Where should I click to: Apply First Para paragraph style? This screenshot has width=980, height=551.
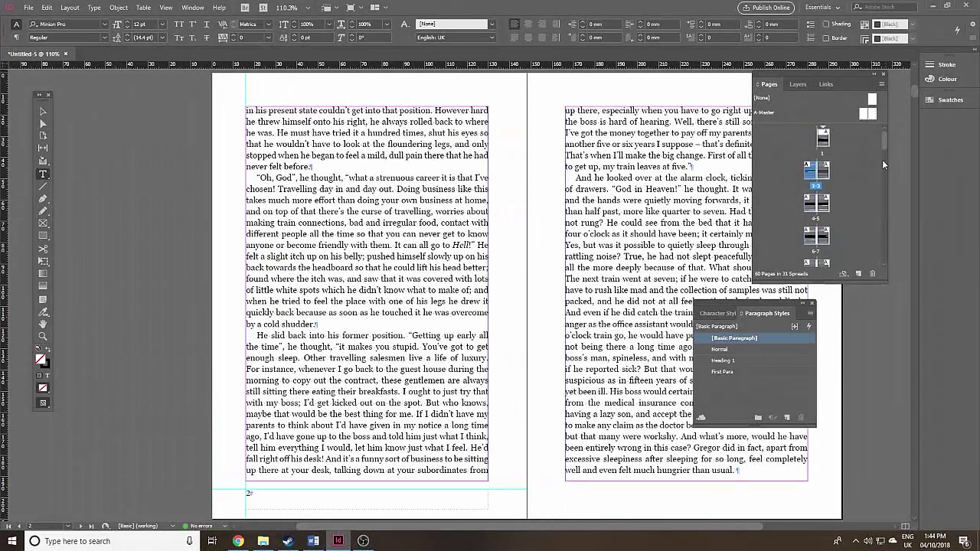pos(754,372)
